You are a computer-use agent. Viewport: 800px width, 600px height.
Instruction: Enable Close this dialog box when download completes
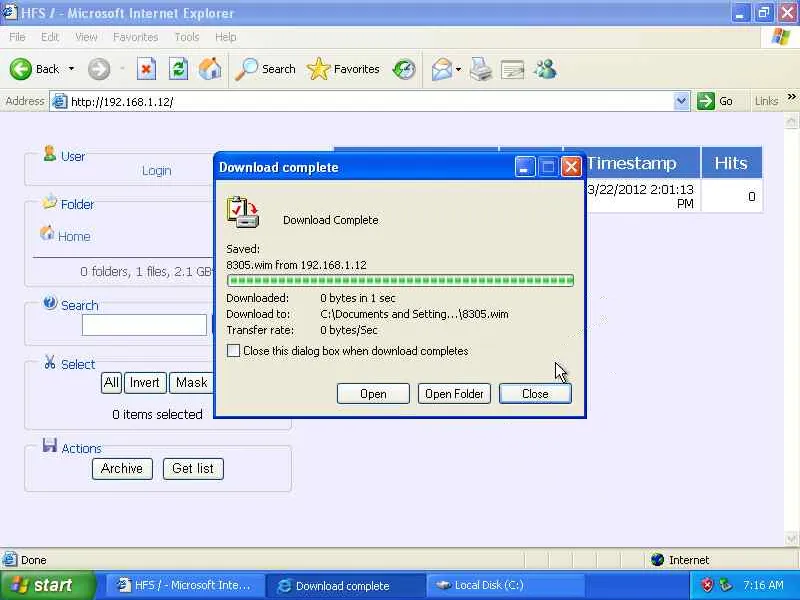(x=233, y=351)
